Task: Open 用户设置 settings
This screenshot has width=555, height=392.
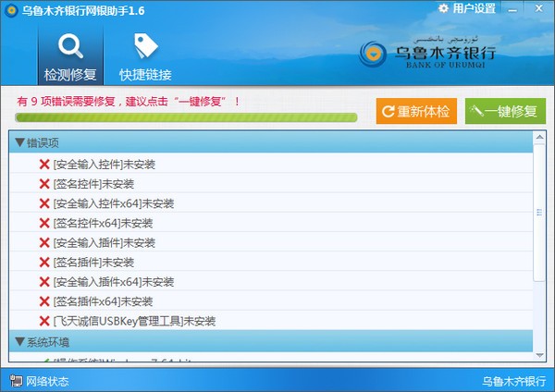Action: point(467,8)
